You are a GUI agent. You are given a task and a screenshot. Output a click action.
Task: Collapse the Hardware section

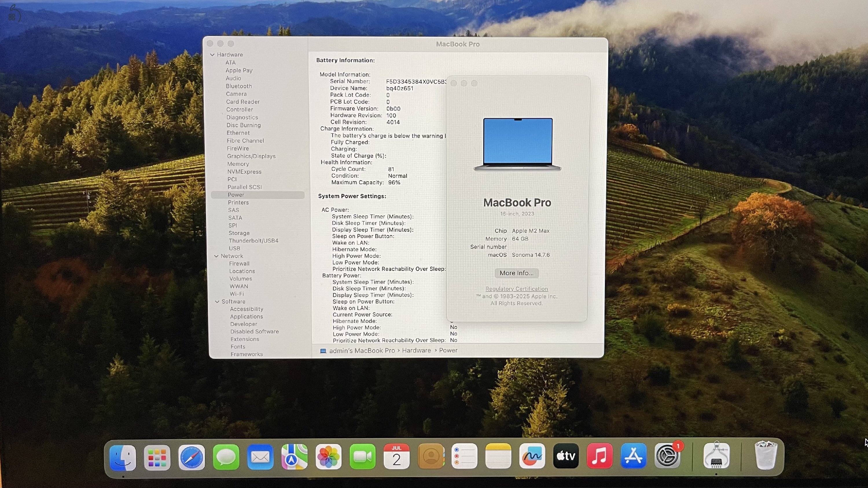212,55
